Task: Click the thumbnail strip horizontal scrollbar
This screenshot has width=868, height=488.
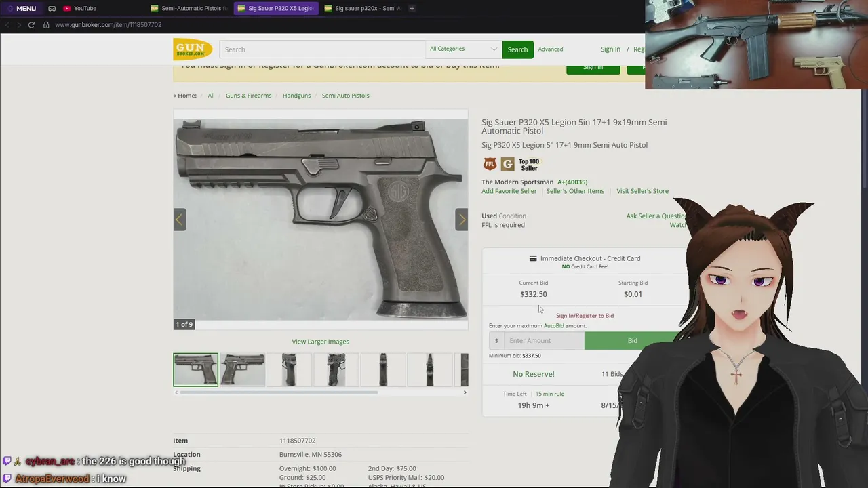Action: 276,392
